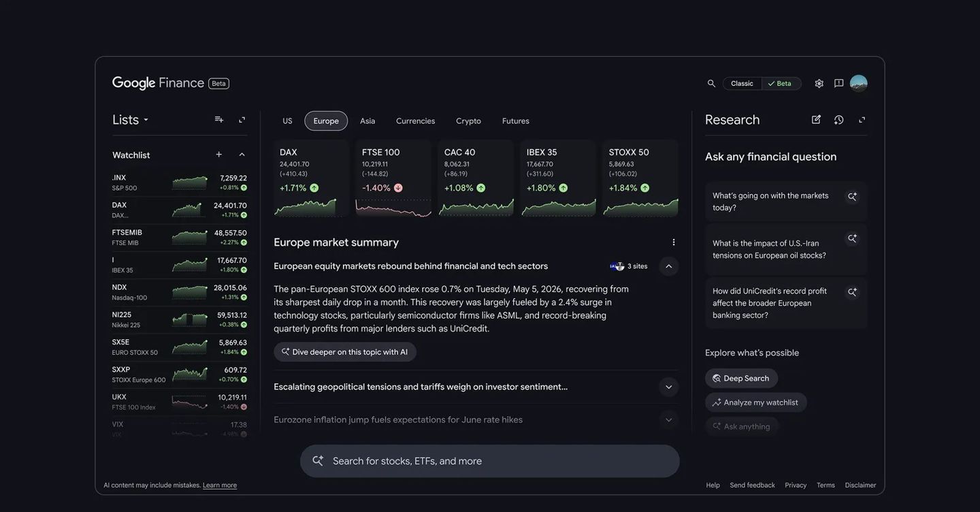
Task: Select NI225 Nikkei 225 watchlist row
Action: tap(180, 320)
